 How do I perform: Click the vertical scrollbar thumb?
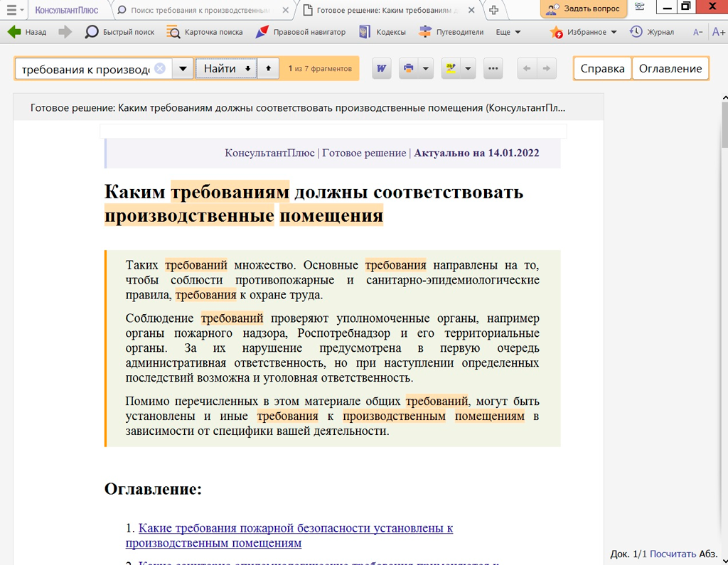(x=724, y=125)
